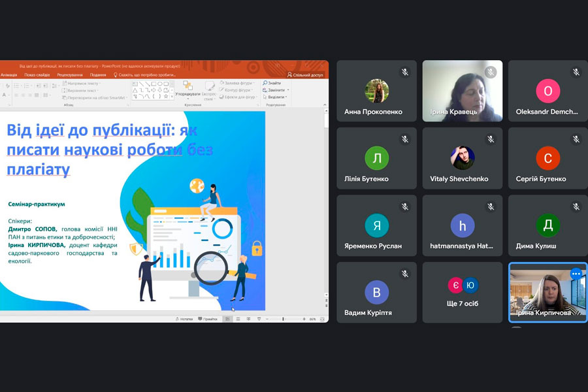Screen dimensions: 588x392
Task: Expand Shape fill dropdown arrow
Action: tap(254, 83)
